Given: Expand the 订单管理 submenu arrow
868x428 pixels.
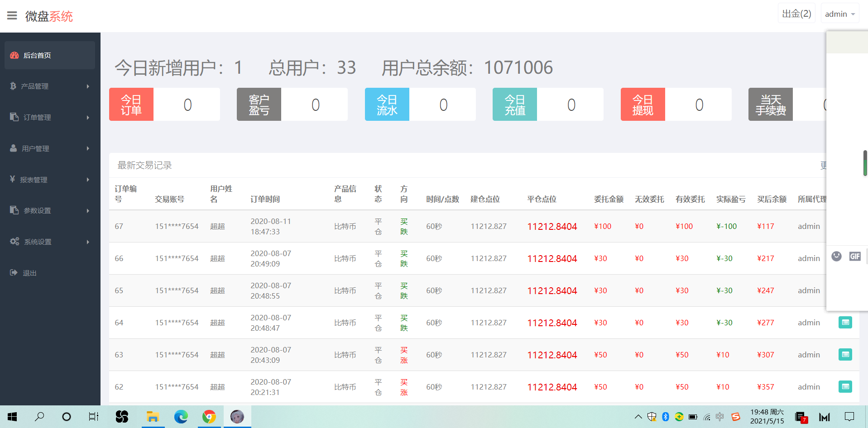Looking at the screenshot, I should pyautogui.click(x=88, y=117).
